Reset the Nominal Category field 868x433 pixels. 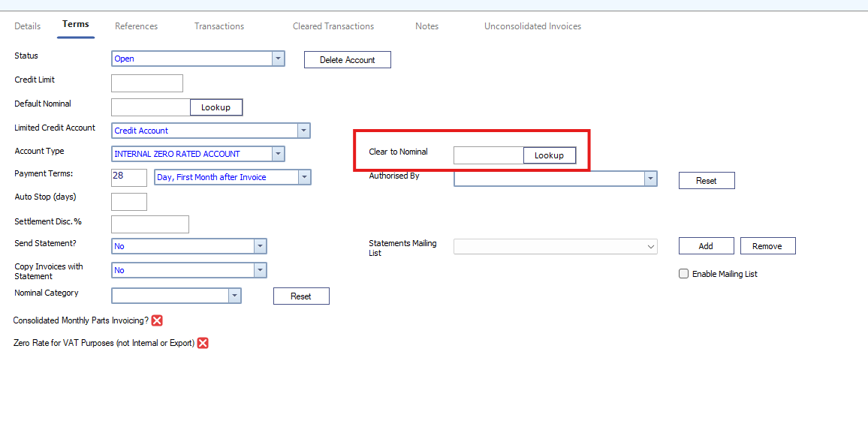[301, 296]
